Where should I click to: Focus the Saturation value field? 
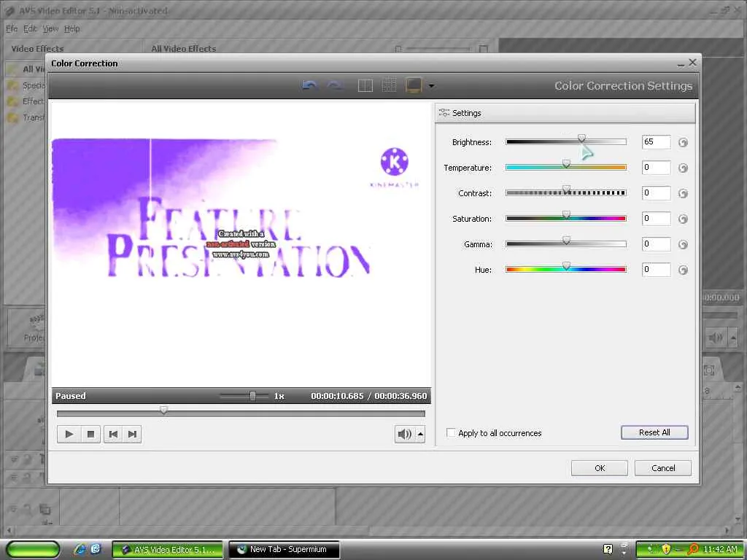(656, 219)
